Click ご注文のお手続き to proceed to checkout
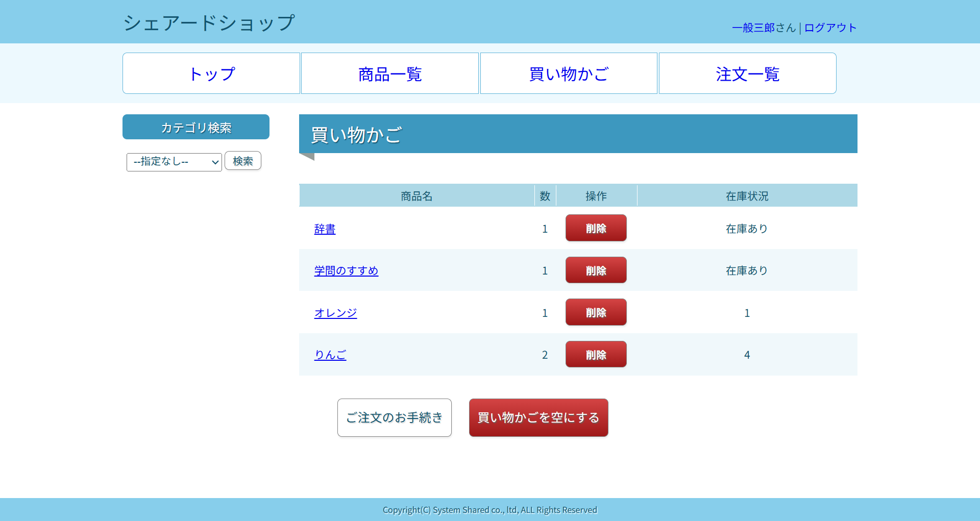The height and width of the screenshot is (521, 980). tap(394, 417)
